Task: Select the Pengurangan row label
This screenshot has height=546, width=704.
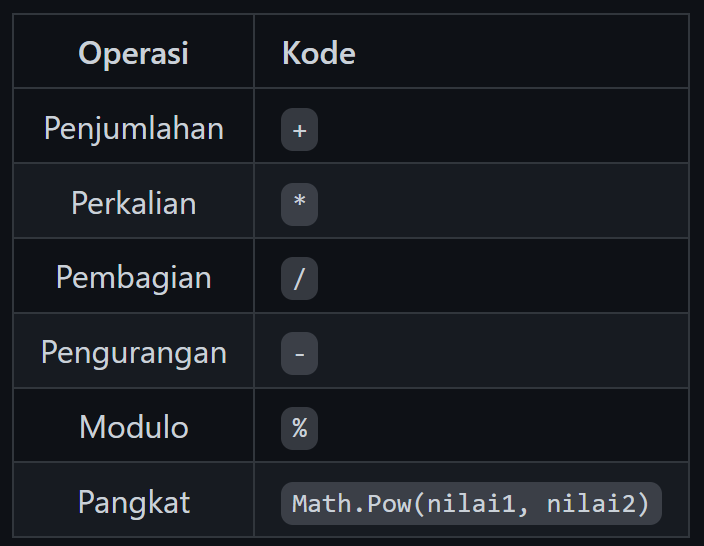Action: (133, 352)
